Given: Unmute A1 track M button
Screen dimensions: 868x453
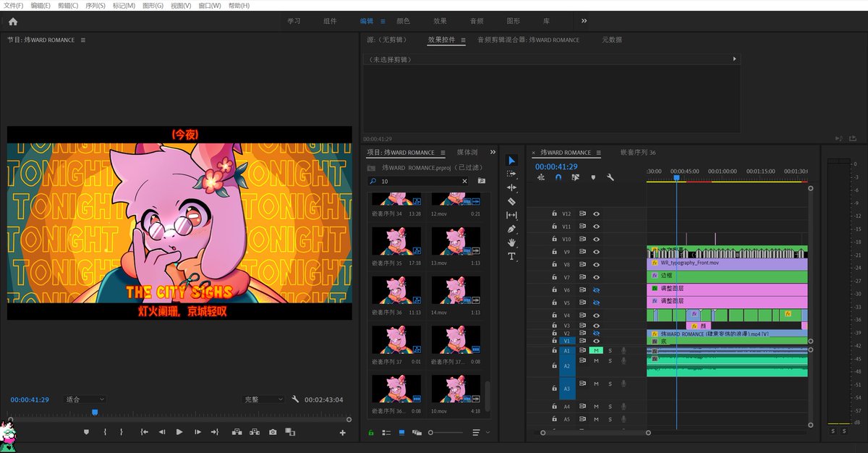Looking at the screenshot, I should [x=597, y=350].
